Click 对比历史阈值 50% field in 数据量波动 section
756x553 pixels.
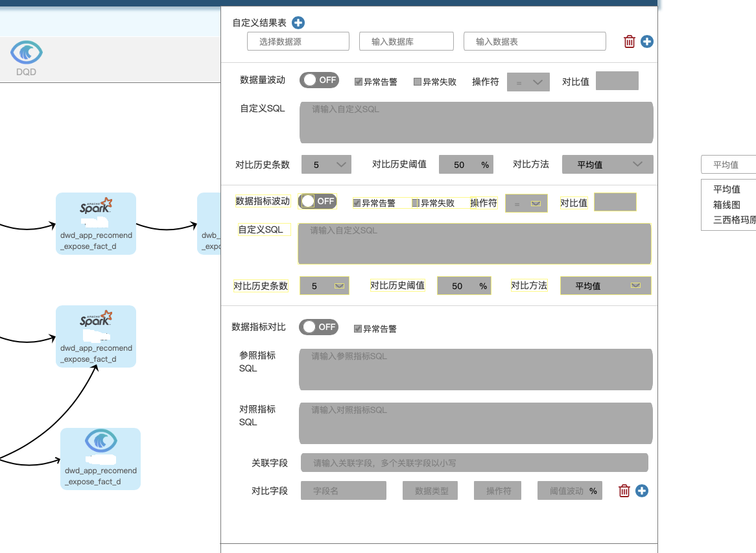pyautogui.click(x=466, y=165)
